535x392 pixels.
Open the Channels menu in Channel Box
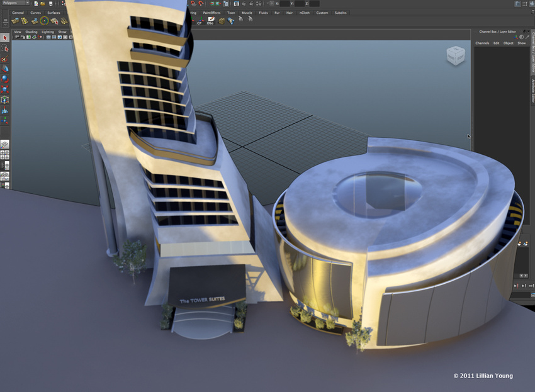pos(482,43)
